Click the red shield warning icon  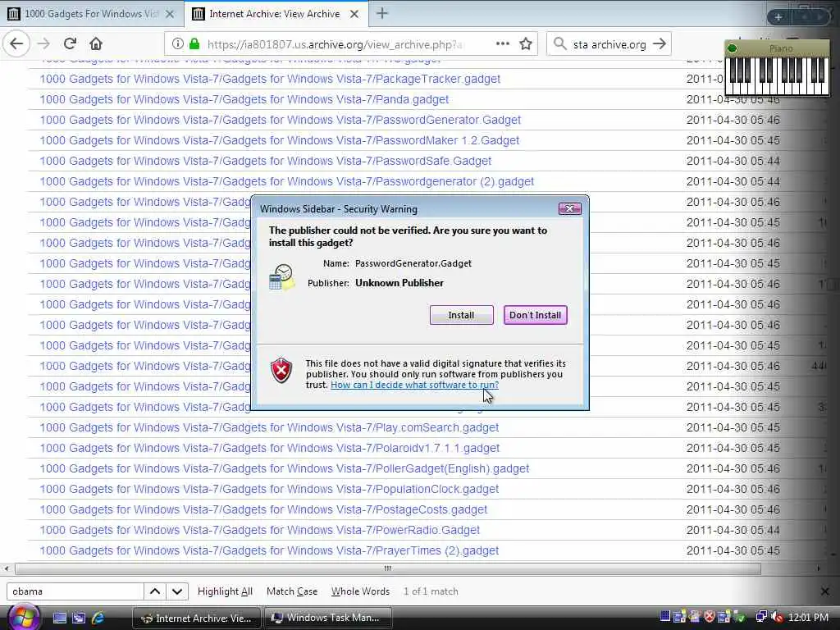[281, 371]
